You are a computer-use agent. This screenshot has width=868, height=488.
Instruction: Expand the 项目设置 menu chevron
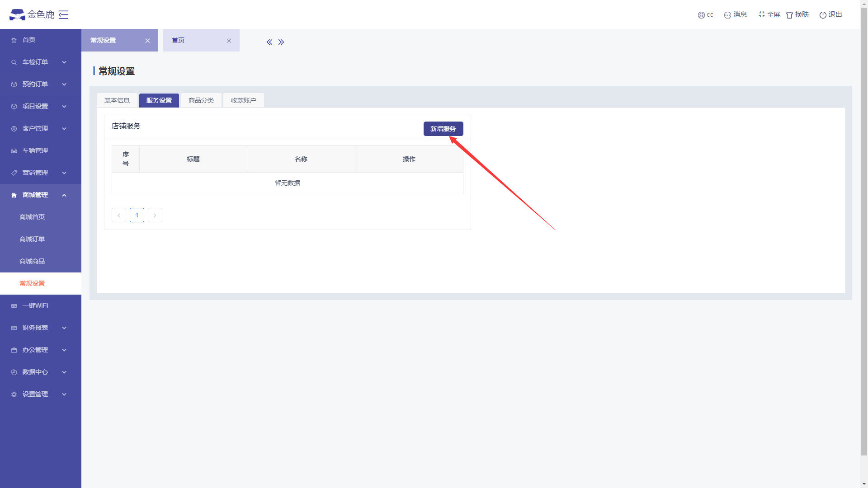pos(64,107)
